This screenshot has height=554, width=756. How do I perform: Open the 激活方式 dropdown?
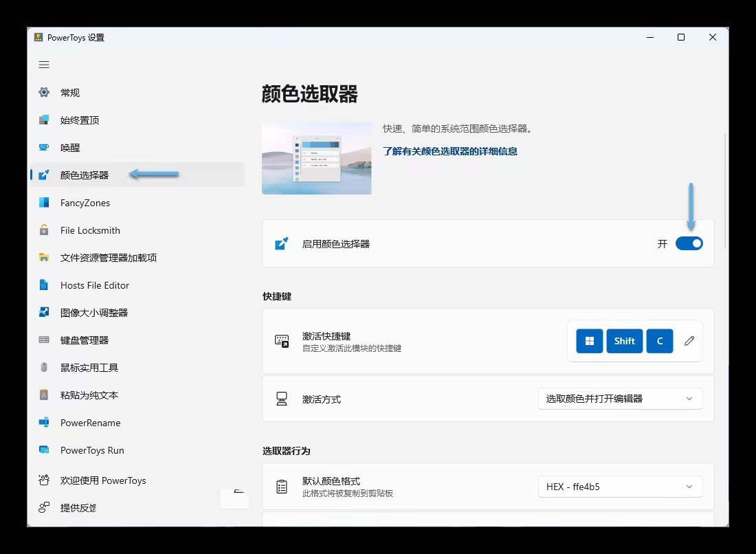point(620,399)
